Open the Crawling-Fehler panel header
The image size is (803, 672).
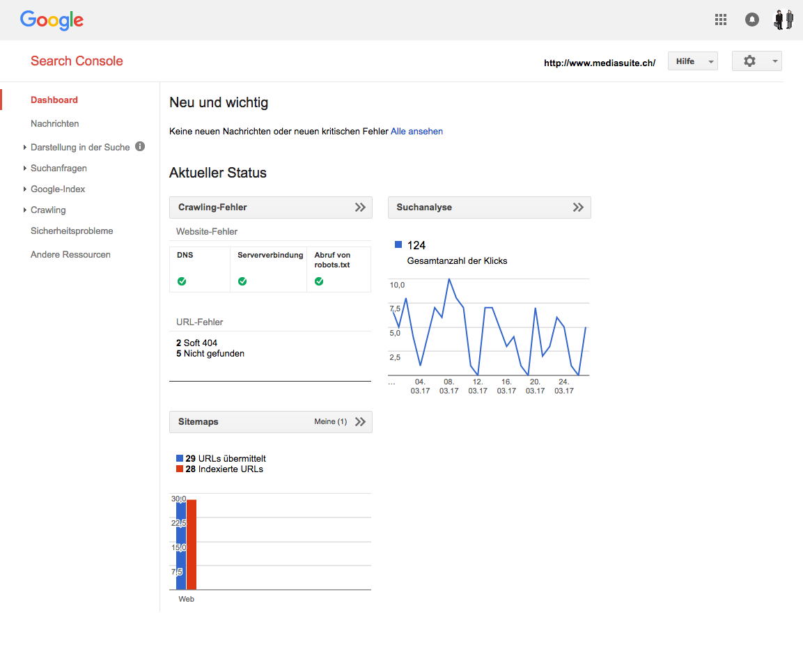(270, 208)
